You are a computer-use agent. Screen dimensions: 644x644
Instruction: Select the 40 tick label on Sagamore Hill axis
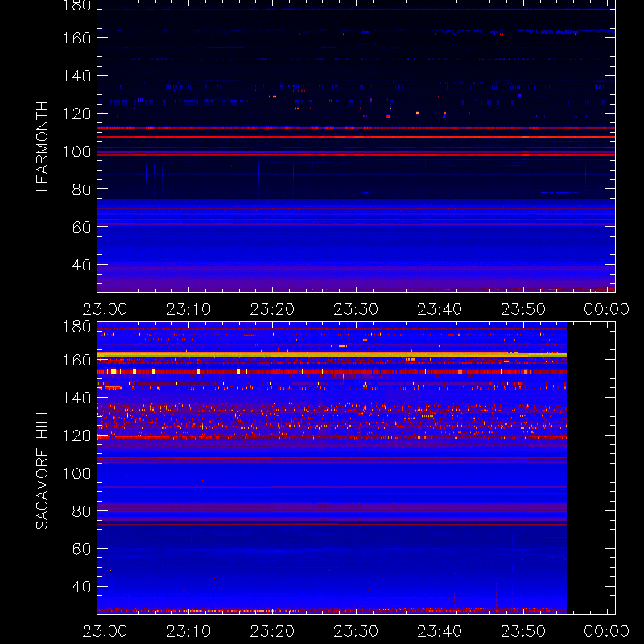(81, 587)
